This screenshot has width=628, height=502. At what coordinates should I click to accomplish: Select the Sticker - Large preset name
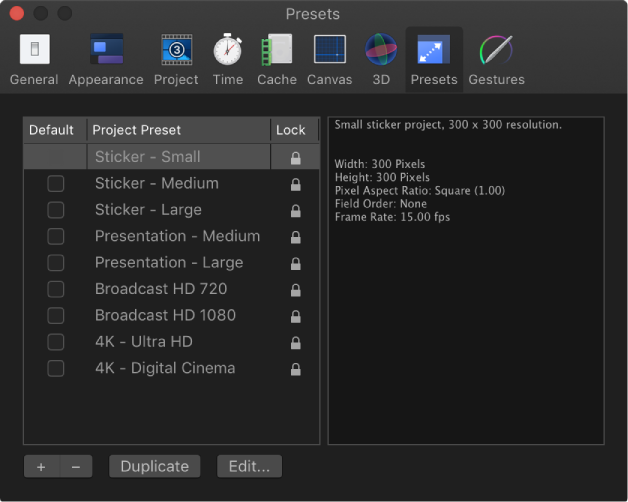point(148,210)
